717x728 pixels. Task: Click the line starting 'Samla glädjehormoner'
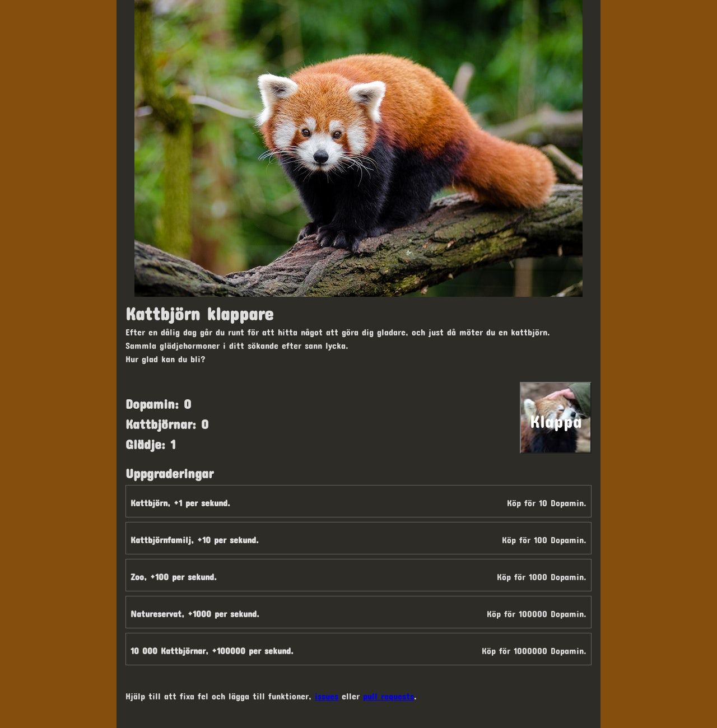(x=237, y=346)
